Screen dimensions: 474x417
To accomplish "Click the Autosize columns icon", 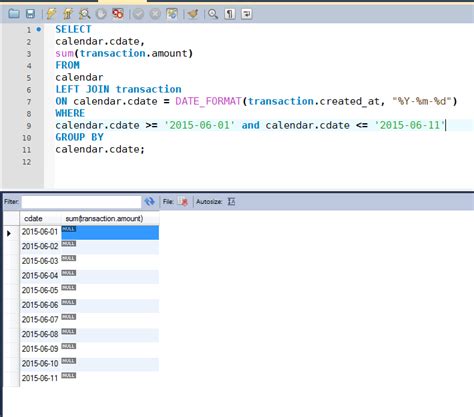I will coord(231,201).
